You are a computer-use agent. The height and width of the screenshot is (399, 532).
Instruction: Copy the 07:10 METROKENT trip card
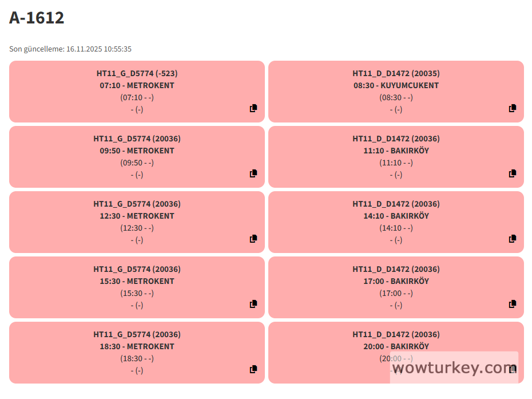click(253, 108)
